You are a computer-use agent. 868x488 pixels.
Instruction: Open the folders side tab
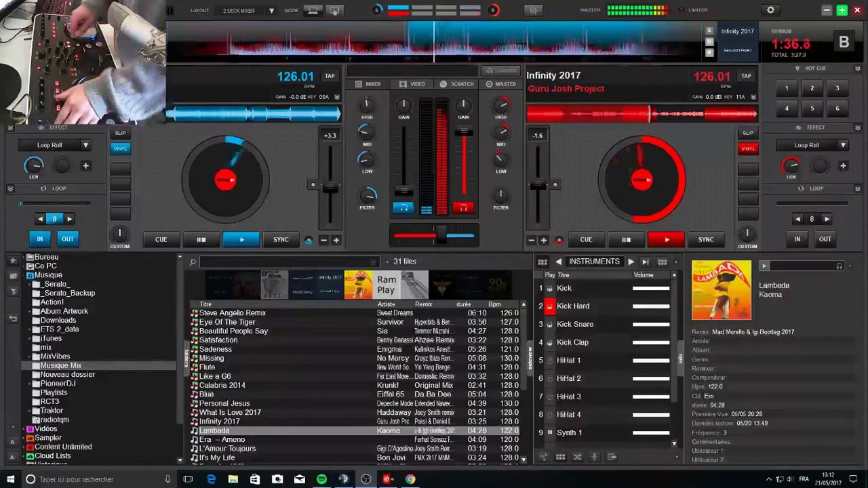click(185, 357)
